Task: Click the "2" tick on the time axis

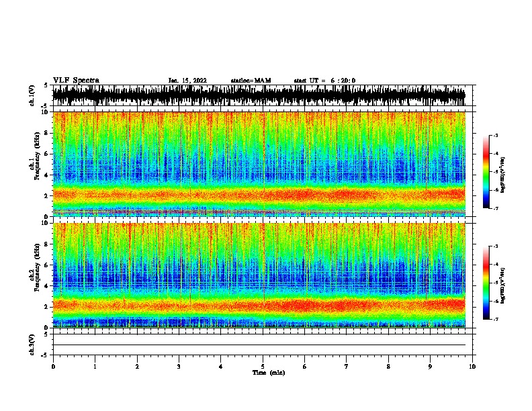Action: click(x=137, y=367)
